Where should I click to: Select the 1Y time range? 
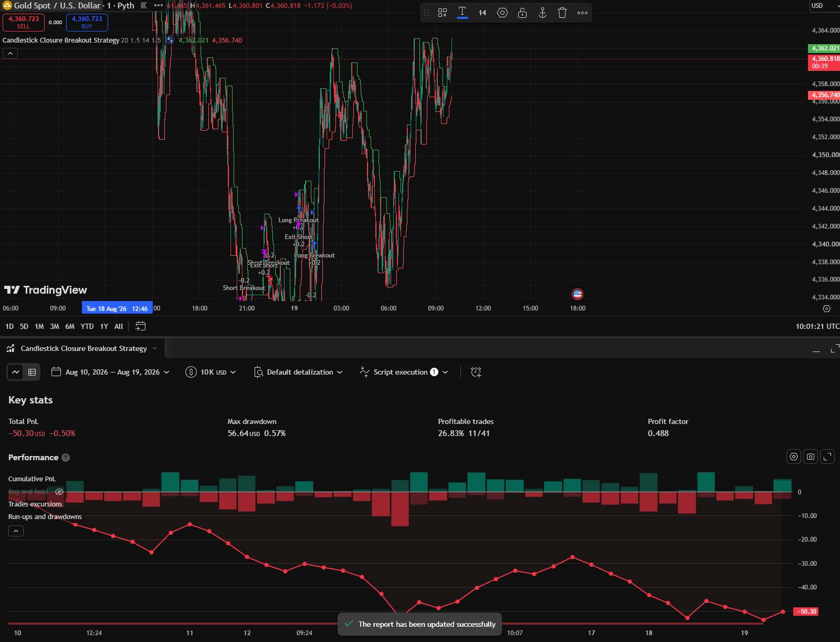coord(104,326)
